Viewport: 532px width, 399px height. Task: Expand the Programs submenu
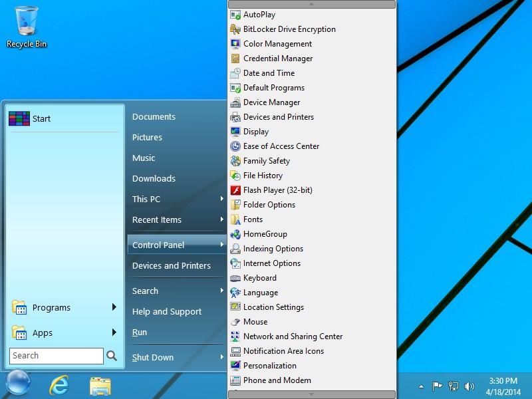53,307
